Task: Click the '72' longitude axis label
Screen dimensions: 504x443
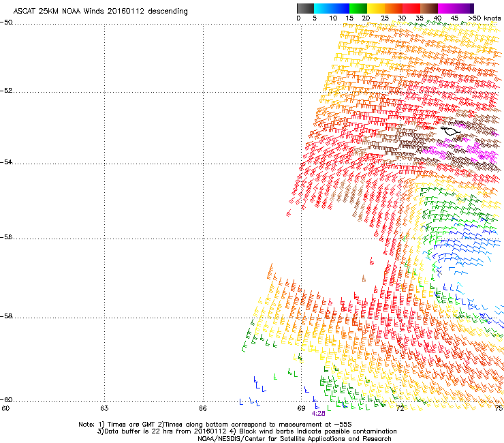Action: [x=400, y=408]
